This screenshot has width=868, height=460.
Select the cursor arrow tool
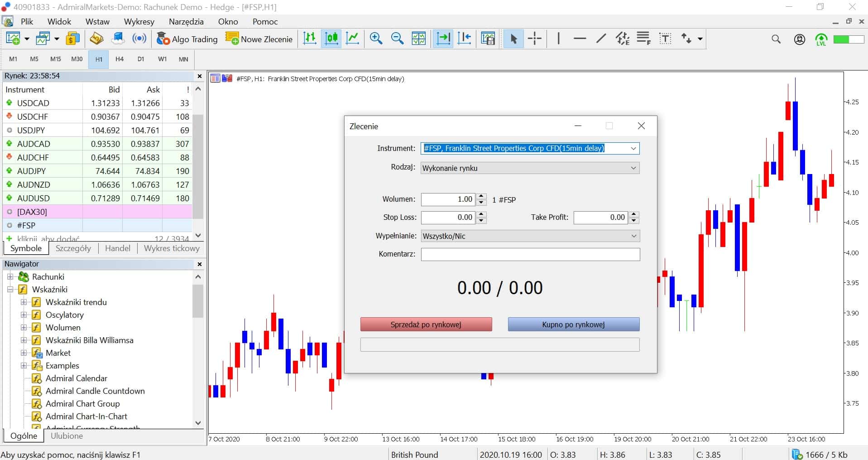(513, 39)
